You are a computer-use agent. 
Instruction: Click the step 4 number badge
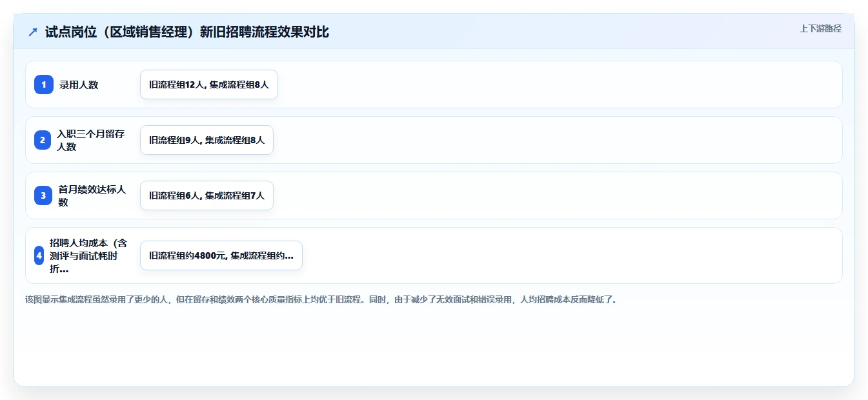pos(39,255)
